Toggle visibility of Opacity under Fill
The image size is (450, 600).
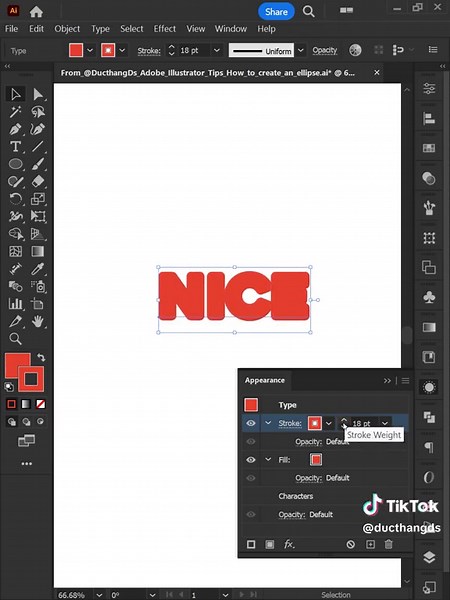[251, 478]
